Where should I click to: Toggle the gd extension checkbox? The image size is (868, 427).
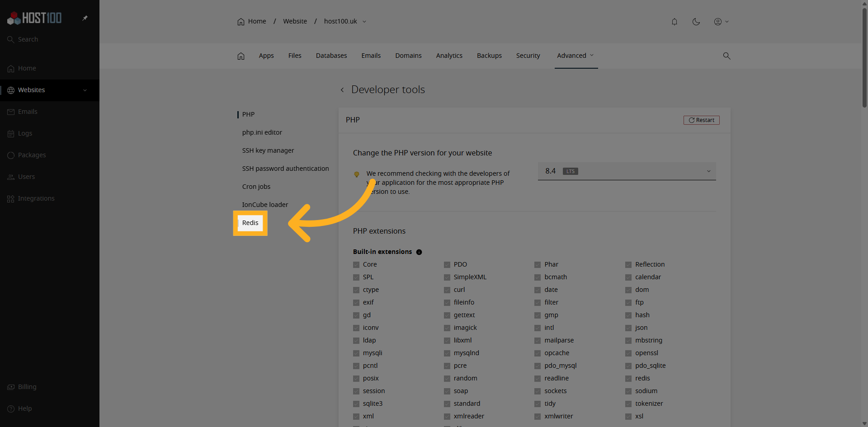[x=356, y=315]
